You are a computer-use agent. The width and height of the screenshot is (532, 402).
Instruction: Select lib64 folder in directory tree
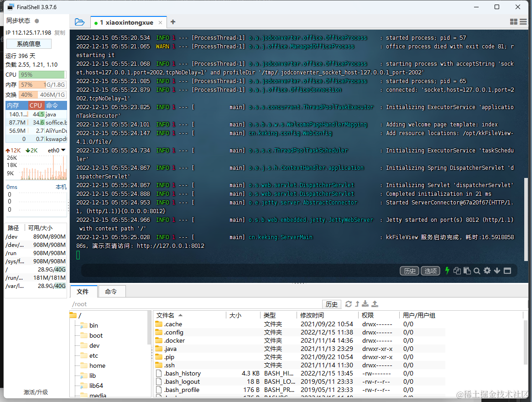tap(92, 386)
